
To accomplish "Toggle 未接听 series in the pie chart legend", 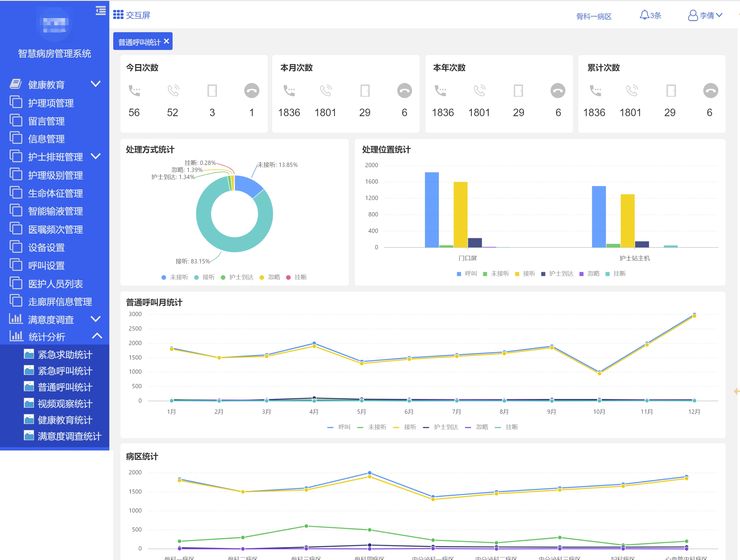I will point(175,277).
